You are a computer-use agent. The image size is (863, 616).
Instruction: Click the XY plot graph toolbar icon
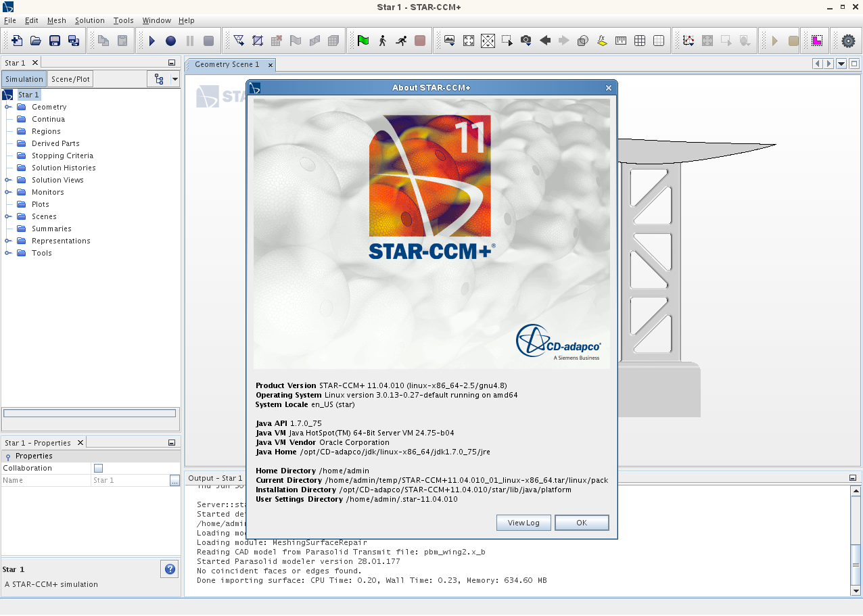click(689, 41)
